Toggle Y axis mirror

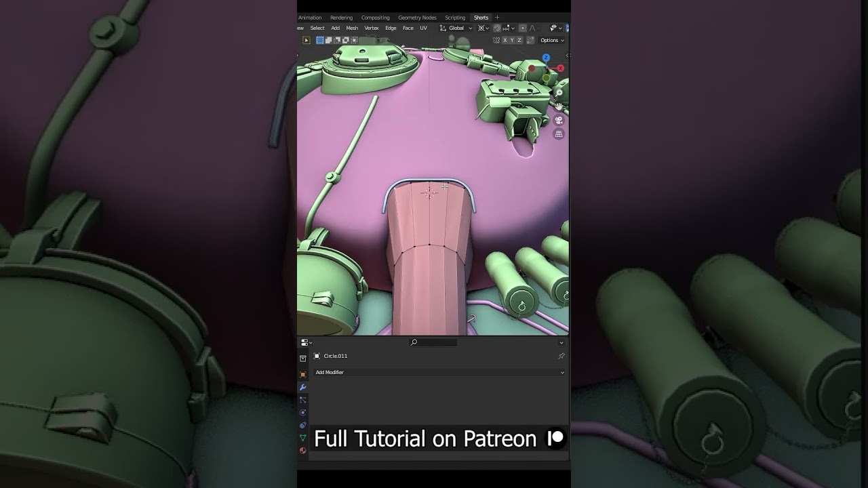[512, 40]
